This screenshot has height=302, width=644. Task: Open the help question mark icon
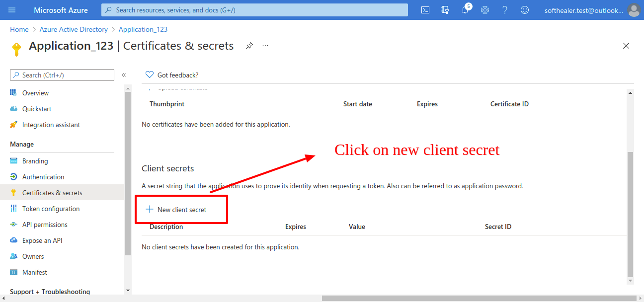(505, 10)
